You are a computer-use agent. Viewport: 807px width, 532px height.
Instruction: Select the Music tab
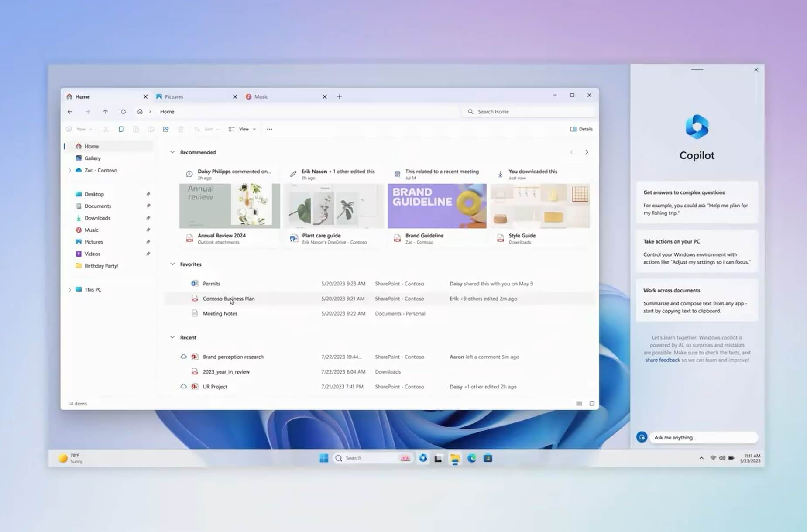coord(261,96)
